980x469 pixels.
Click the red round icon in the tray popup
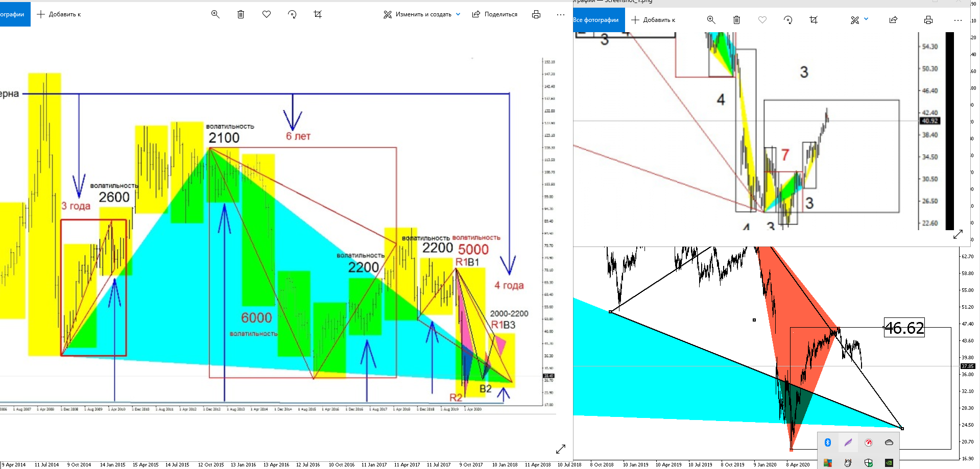869,442
